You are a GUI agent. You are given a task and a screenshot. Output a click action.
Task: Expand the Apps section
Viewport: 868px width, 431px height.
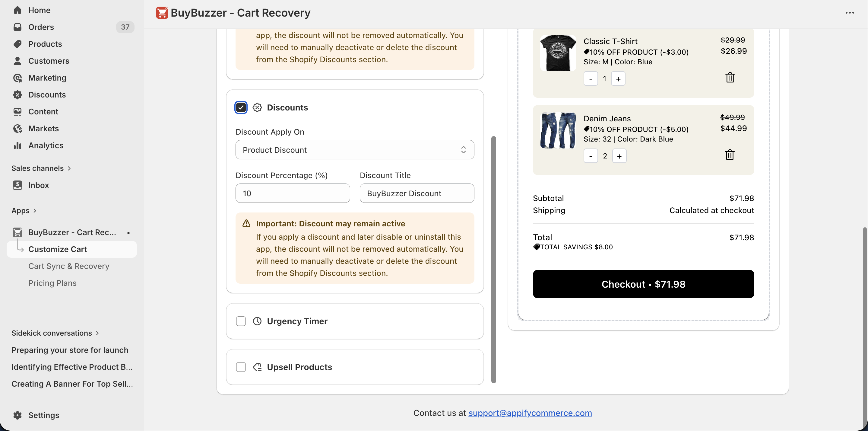point(24,210)
